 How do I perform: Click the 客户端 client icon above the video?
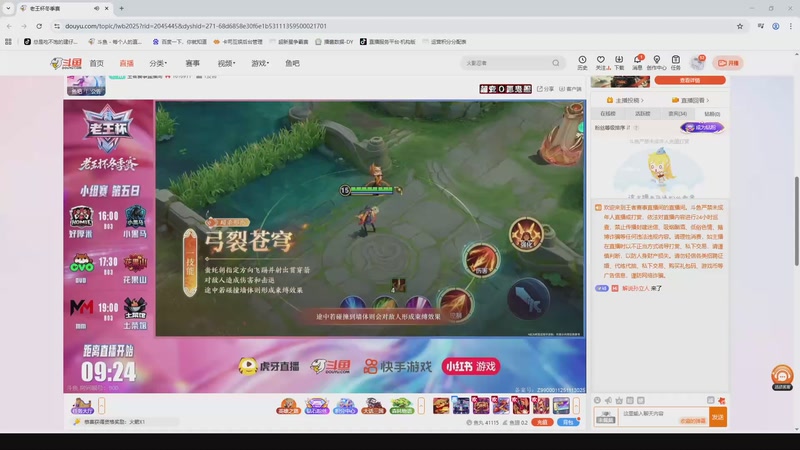tap(570, 89)
